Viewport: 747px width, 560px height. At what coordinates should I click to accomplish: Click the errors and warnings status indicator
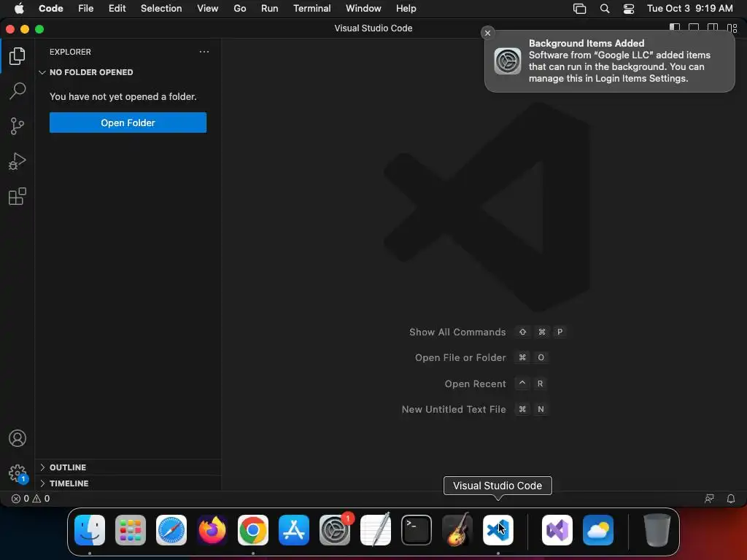pyautogui.click(x=31, y=499)
